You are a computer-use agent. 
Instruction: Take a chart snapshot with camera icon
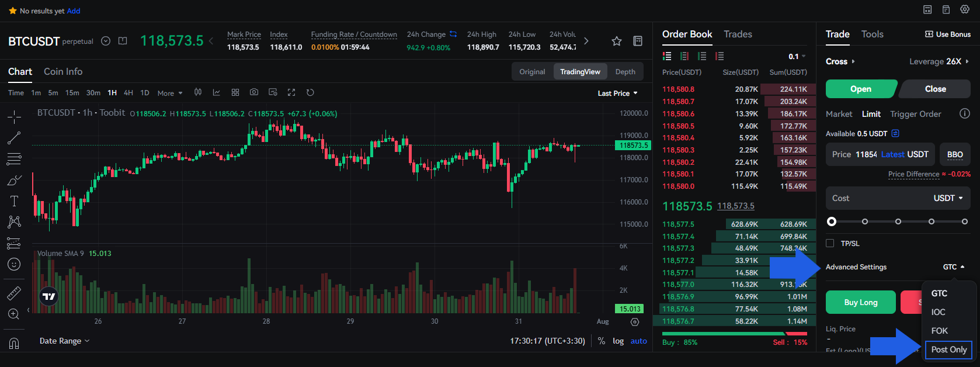254,92
